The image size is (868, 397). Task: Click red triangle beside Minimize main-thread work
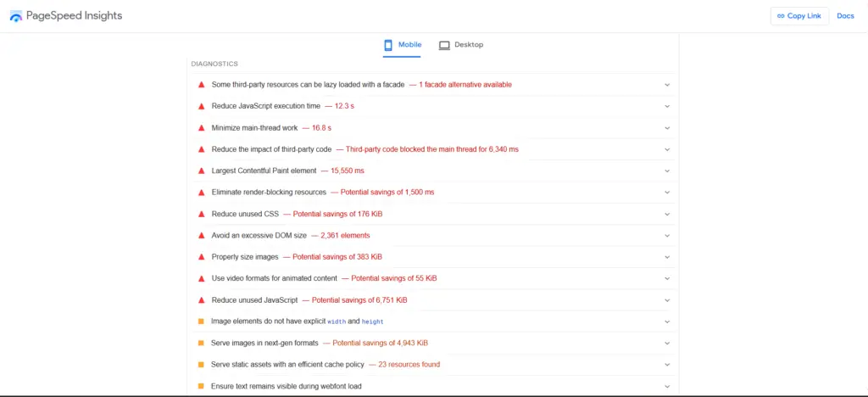point(202,128)
